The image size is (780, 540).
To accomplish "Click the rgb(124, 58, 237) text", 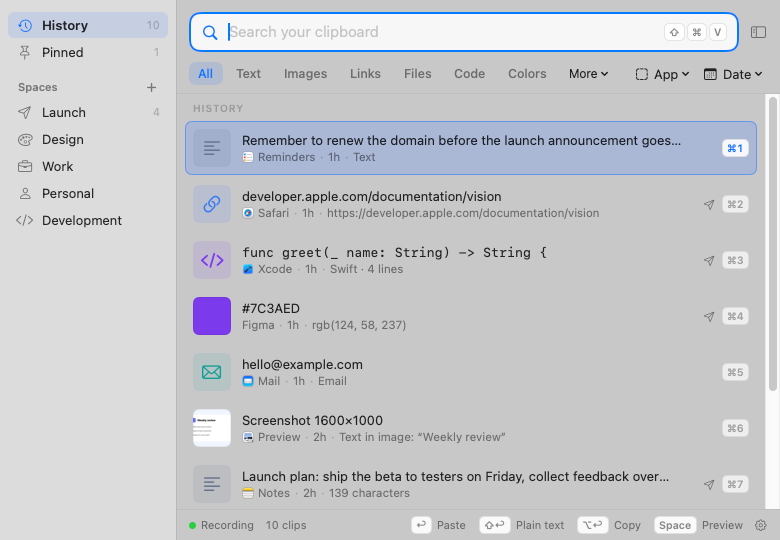I will [359, 325].
